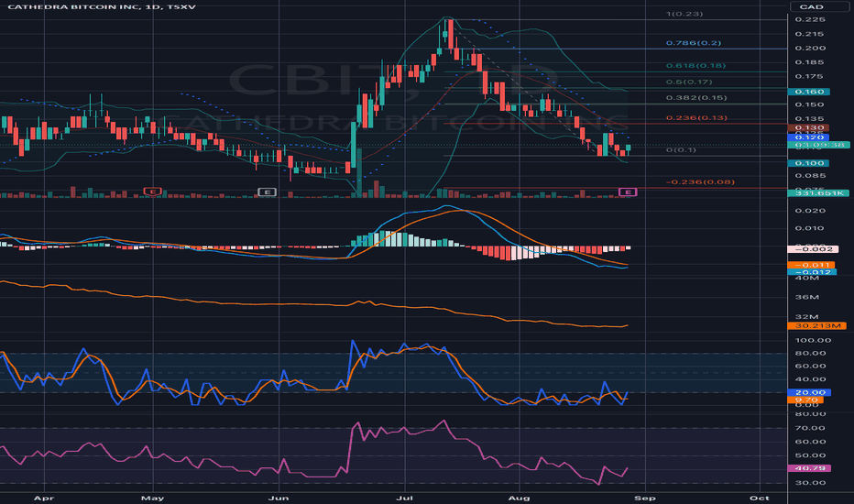Click the orange 30.213M value tag
Screen dimensions: 854x504
(817, 326)
